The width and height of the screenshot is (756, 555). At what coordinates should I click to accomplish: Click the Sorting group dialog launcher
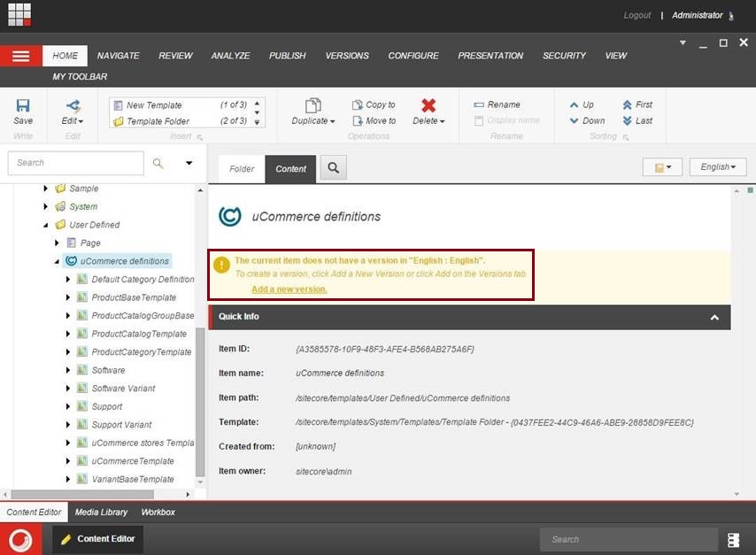click(625, 137)
